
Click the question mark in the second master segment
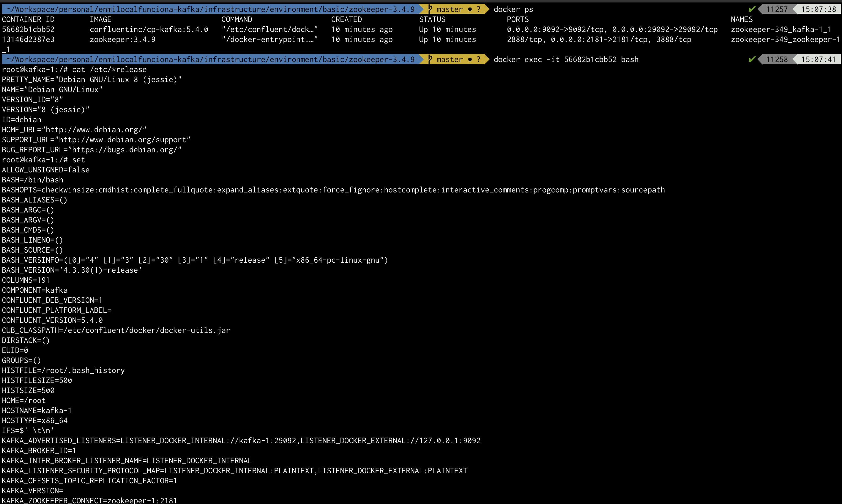[x=479, y=60]
